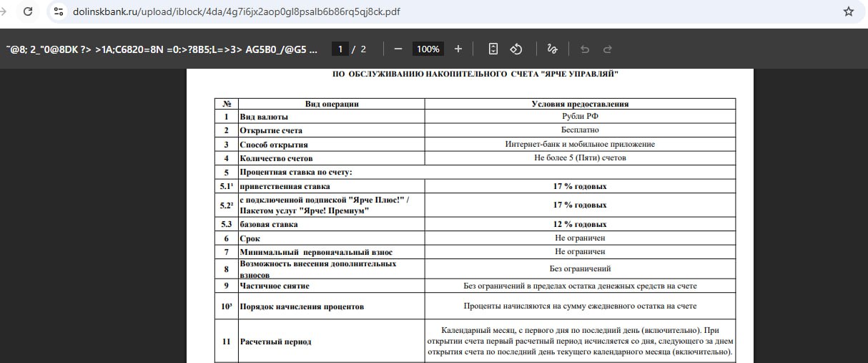
Task: Bookmark this page with the star icon
Action: coord(849,11)
